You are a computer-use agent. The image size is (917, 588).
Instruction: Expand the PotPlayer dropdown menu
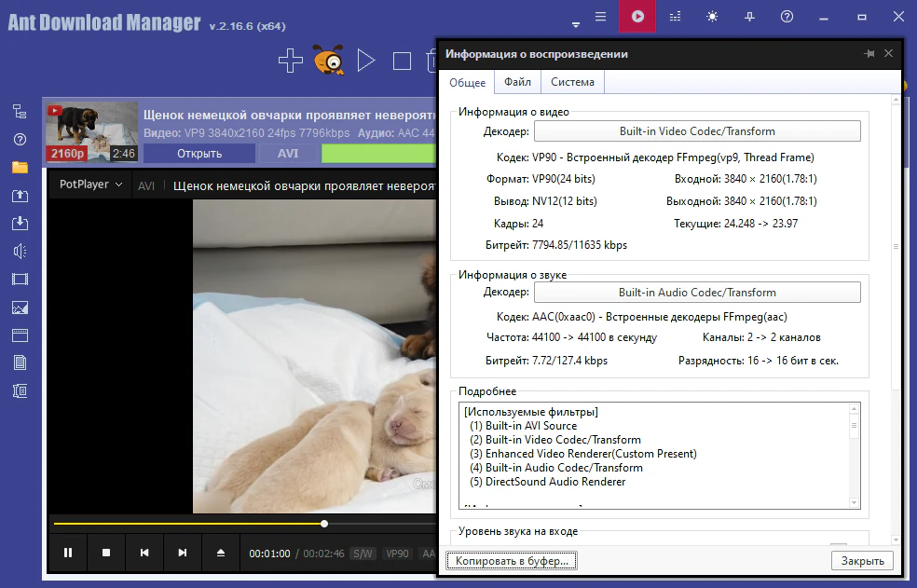pyautogui.click(x=90, y=185)
